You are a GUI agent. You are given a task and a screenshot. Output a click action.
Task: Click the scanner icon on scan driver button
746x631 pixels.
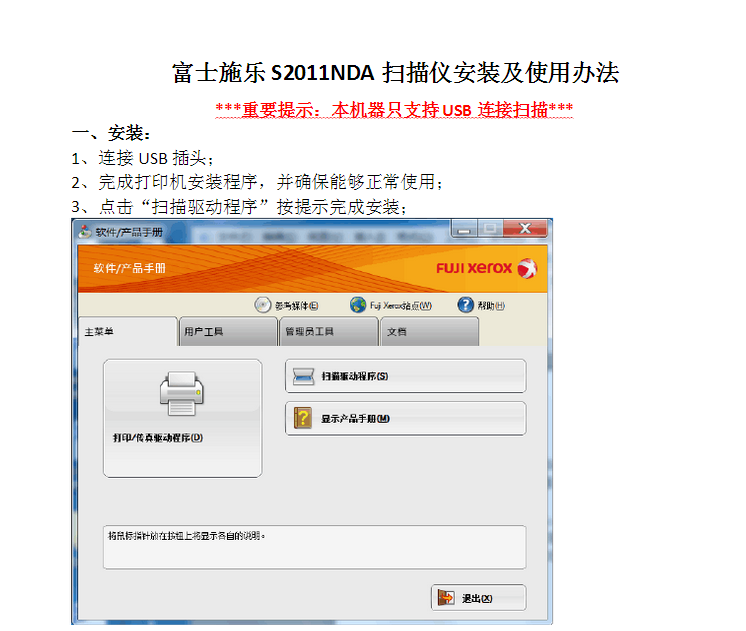(303, 376)
